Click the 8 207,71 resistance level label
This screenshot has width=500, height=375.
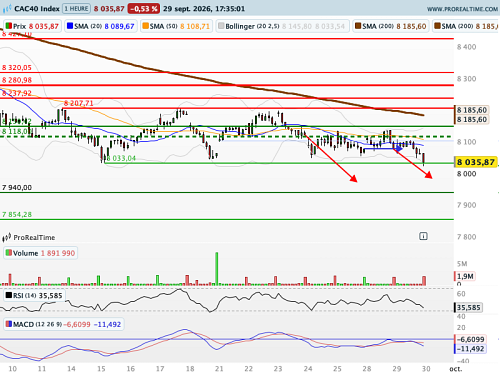79,103
